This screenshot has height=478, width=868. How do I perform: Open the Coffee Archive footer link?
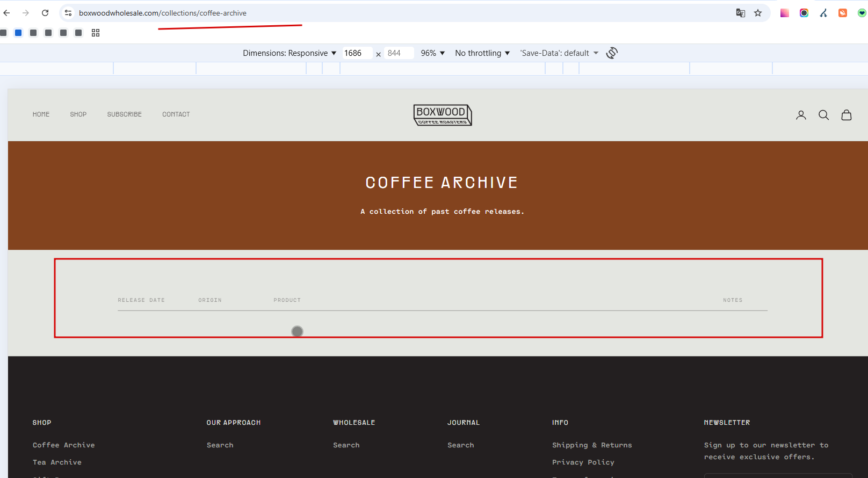(64, 445)
